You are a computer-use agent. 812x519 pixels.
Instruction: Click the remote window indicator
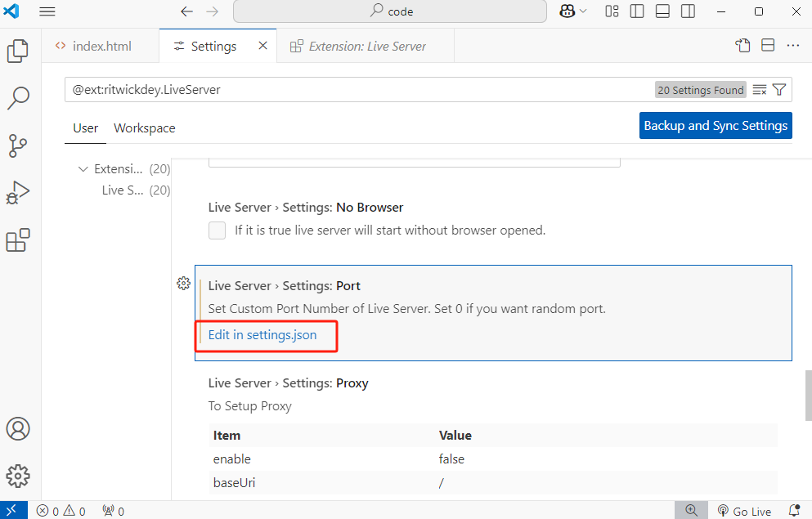coord(13,510)
